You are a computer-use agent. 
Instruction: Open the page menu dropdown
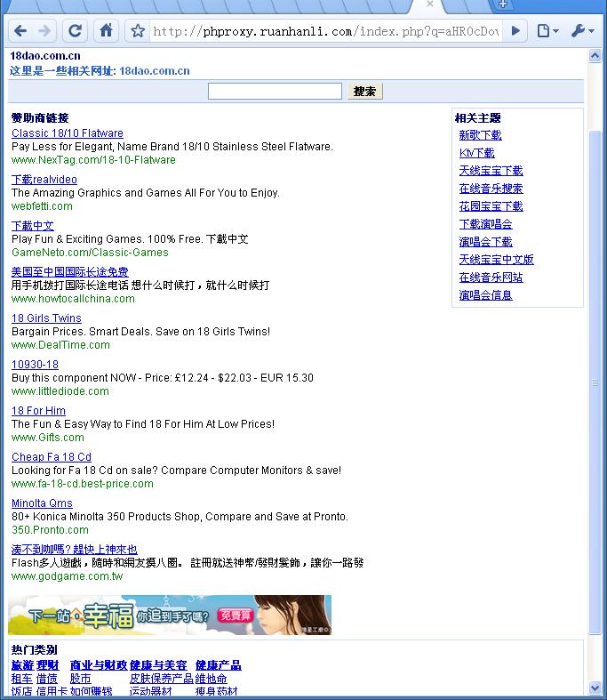pyautogui.click(x=547, y=31)
